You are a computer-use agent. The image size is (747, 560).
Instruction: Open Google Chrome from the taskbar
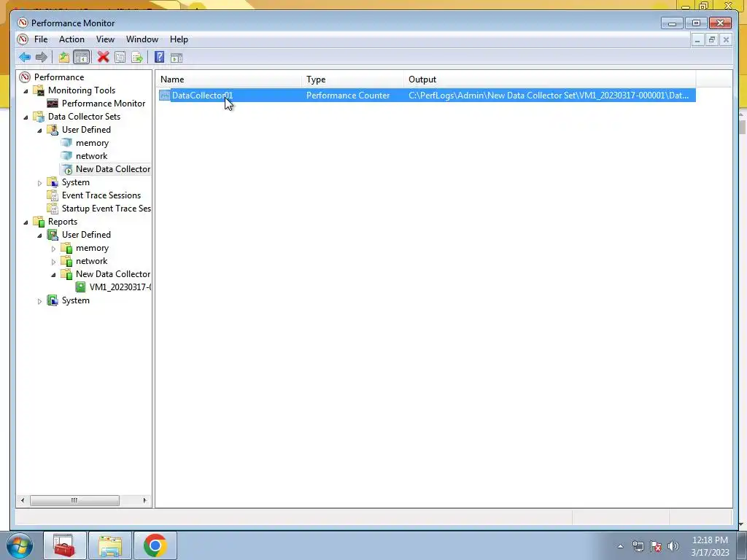coord(155,545)
